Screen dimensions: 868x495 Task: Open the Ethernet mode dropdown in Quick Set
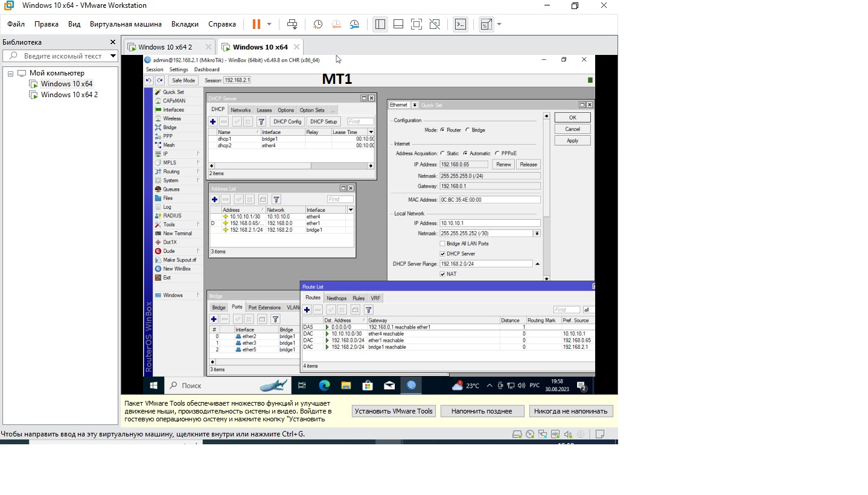pyautogui.click(x=415, y=105)
